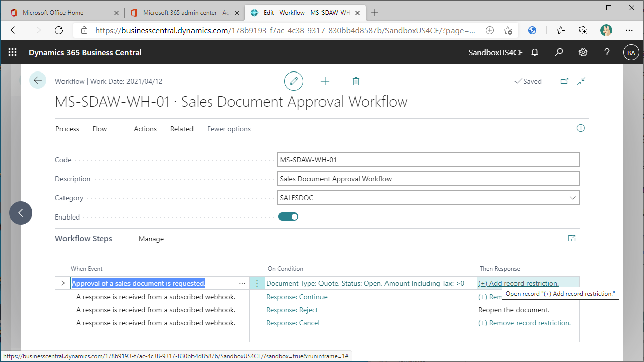The width and height of the screenshot is (644, 362).
Task: Open the Category dropdown list
Action: tap(573, 197)
